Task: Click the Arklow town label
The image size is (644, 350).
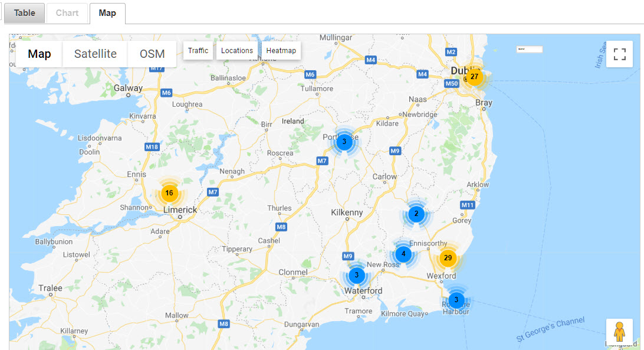Action: coord(478,185)
